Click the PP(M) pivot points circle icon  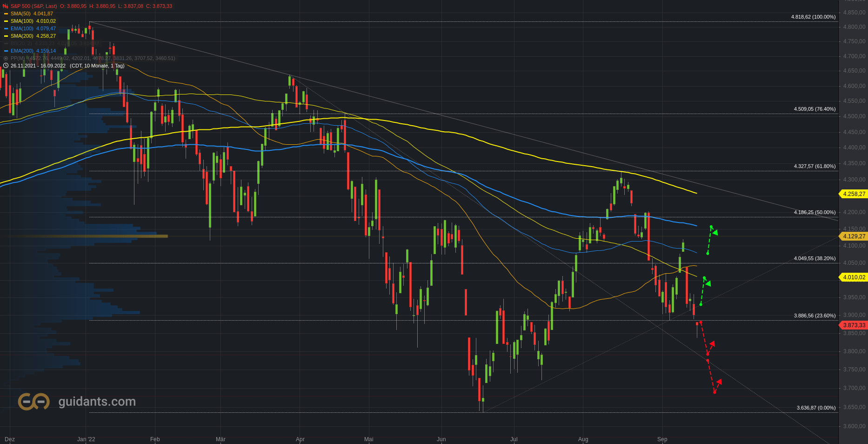6,58
